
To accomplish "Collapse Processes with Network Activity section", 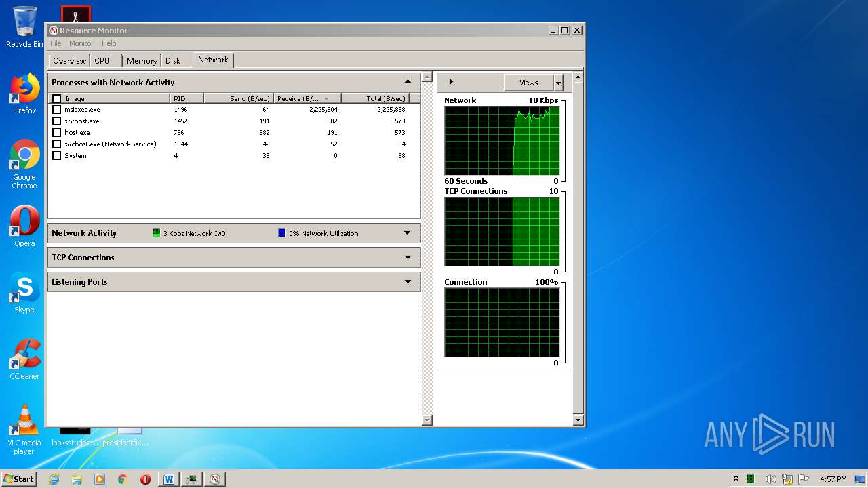I will pyautogui.click(x=408, y=82).
